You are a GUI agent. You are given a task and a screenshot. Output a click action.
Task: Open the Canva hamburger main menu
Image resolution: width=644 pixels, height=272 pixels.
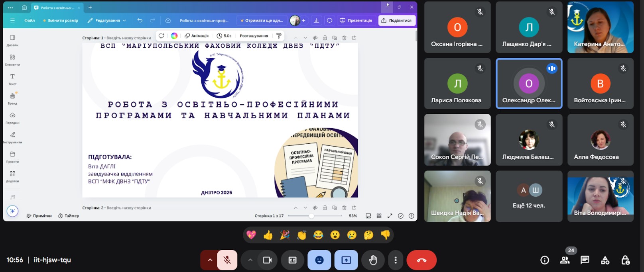[x=12, y=20]
